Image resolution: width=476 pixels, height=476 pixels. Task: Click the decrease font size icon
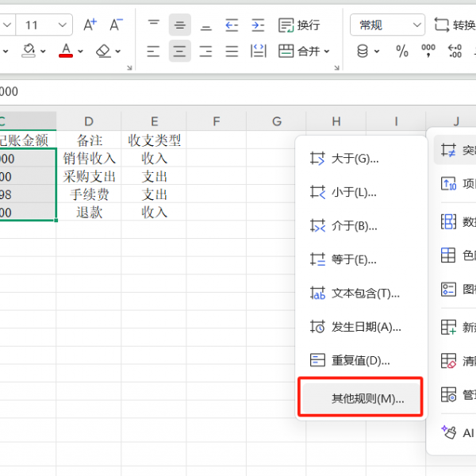(x=116, y=25)
